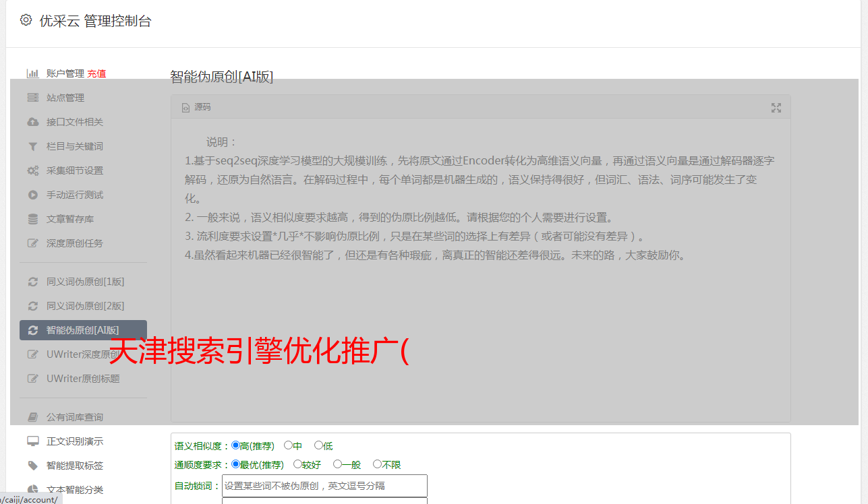Open 正文识别演示 in sidebar
The image size is (868, 504).
[74, 441]
